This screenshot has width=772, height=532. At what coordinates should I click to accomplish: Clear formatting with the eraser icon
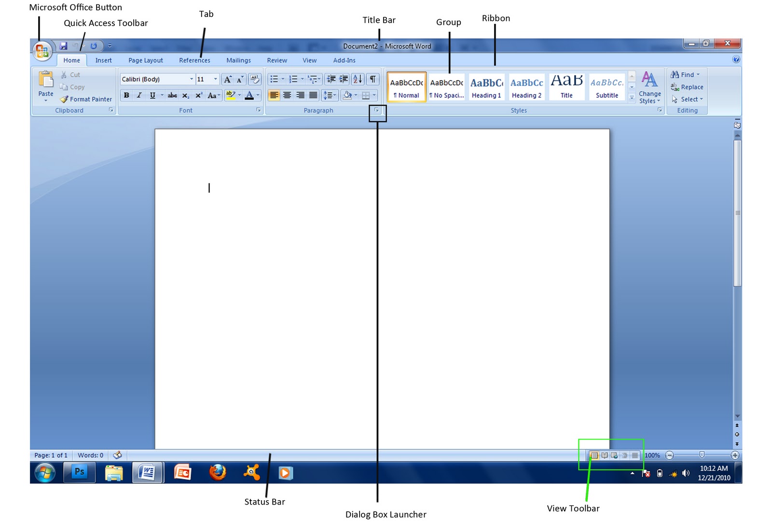pos(254,79)
